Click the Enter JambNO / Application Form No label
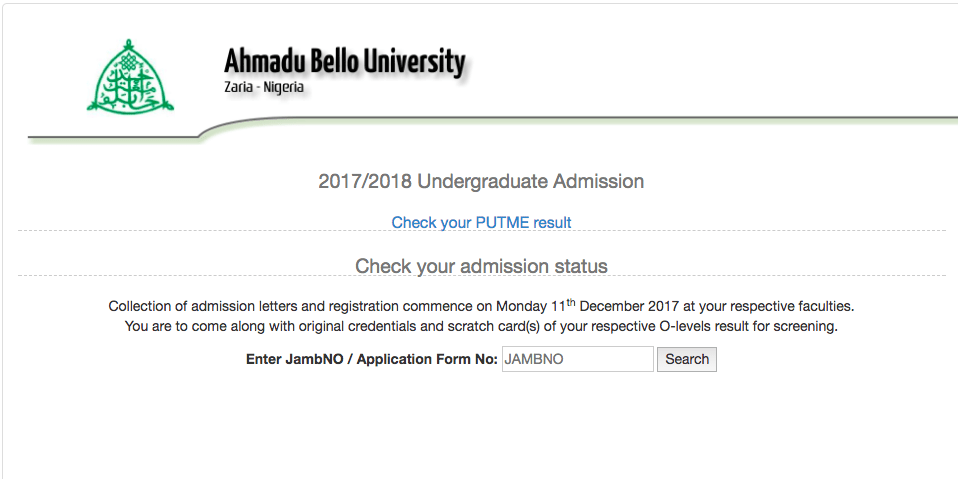Viewport: 958px width, 479px height. click(x=371, y=359)
